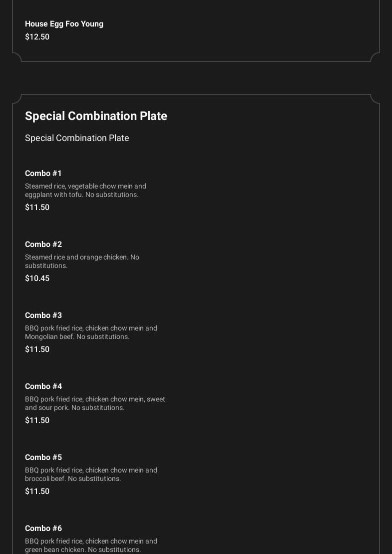Screen dimensions: 392x554
Task: Pick the Combo #4 menu item
Action: coord(43,386)
